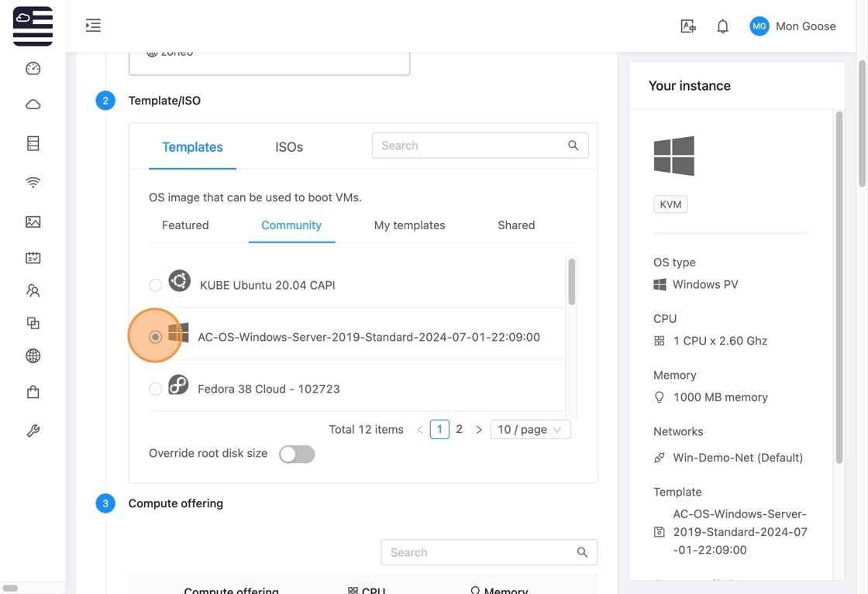Open the My templates tab
This screenshot has height=594, width=868.
pos(409,225)
